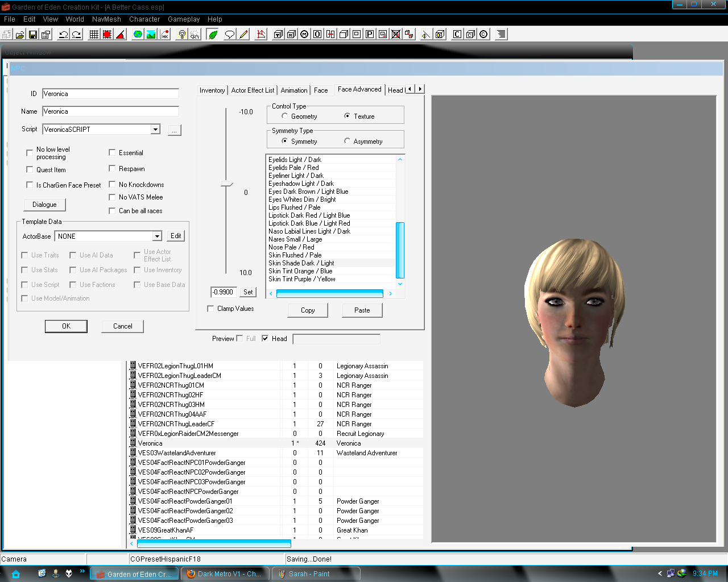728x582 pixels.
Task: Click the object list left scroll arrow
Action: (x=131, y=544)
